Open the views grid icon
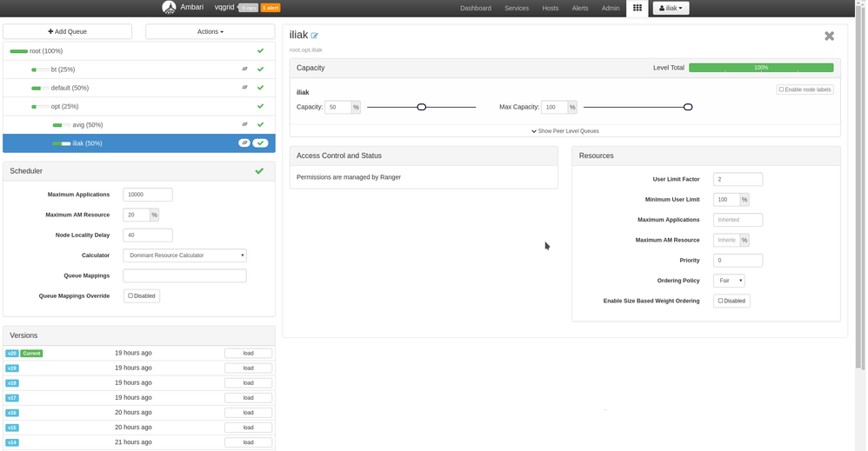This screenshot has height=451, width=868. [x=638, y=8]
